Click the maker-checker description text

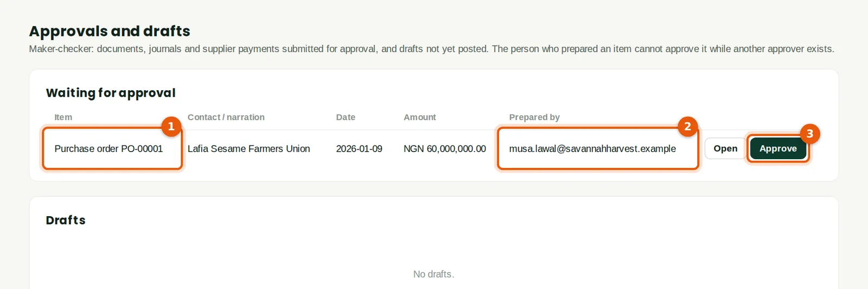431,49
